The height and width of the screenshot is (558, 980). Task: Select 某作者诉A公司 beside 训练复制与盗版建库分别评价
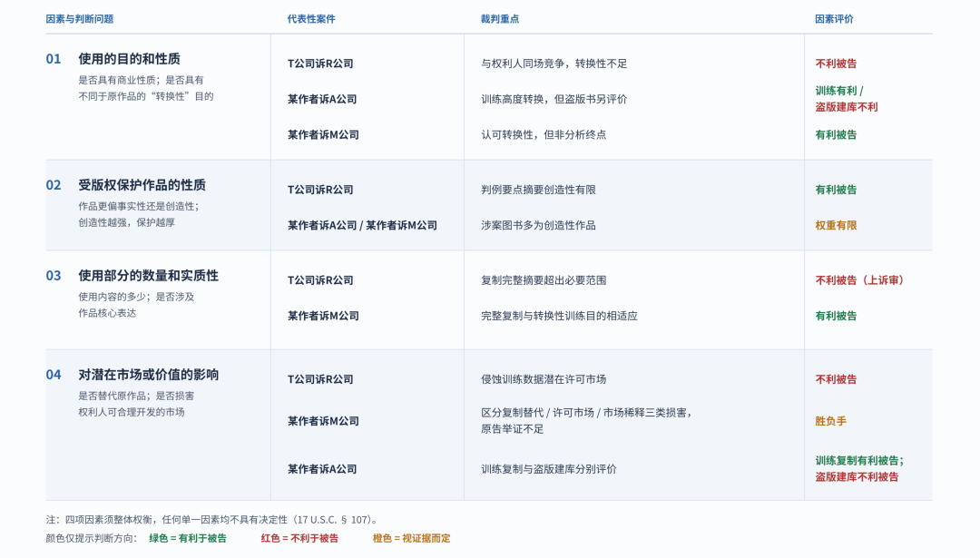click(322, 469)
